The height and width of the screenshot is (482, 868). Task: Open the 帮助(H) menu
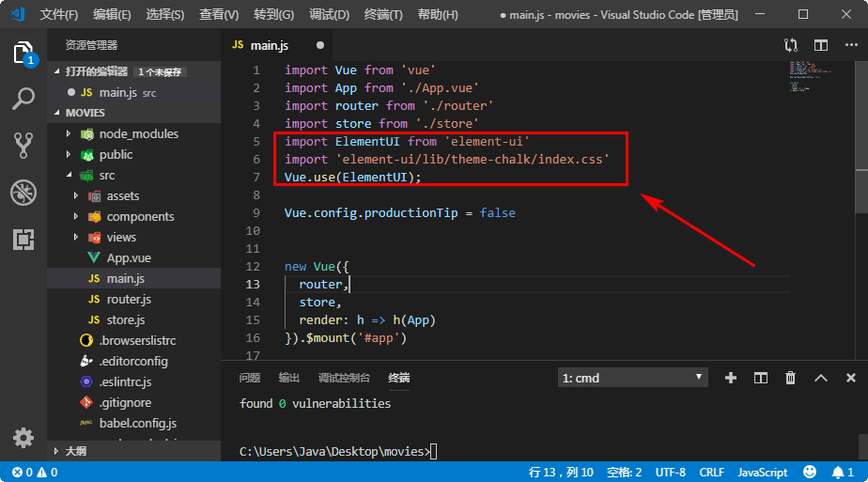[438, 15]
